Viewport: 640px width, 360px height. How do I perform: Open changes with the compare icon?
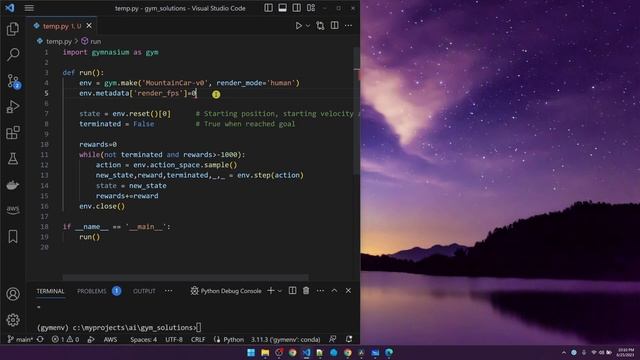[320, 26]
